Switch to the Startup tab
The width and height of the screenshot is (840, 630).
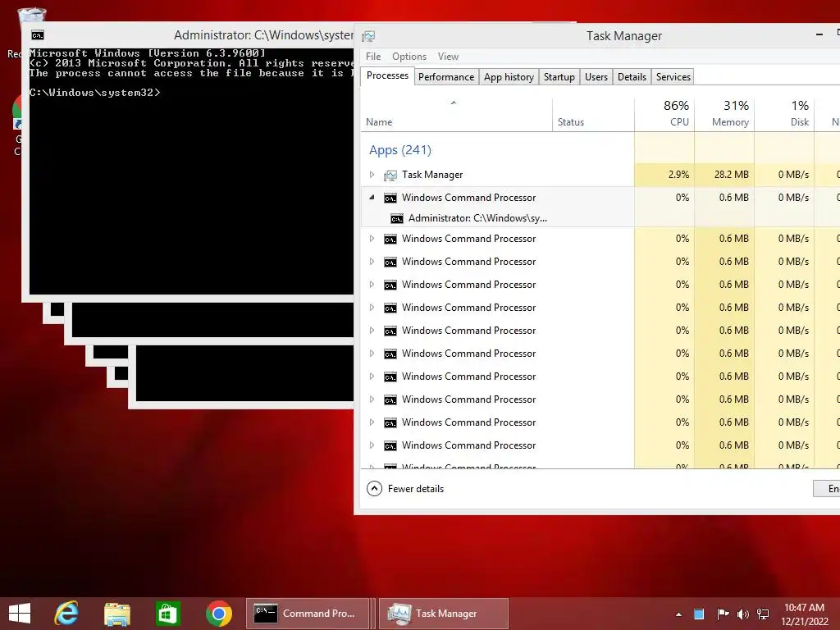pos(559,77)
